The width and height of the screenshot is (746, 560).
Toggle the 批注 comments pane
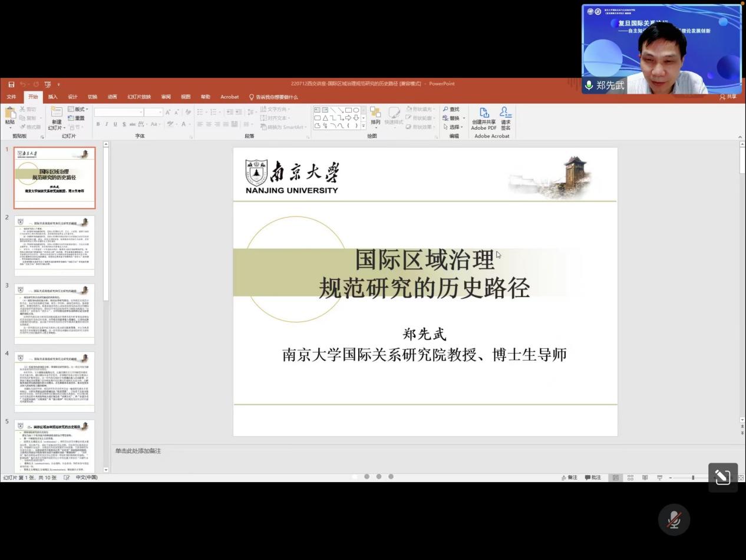click(593, 477)
